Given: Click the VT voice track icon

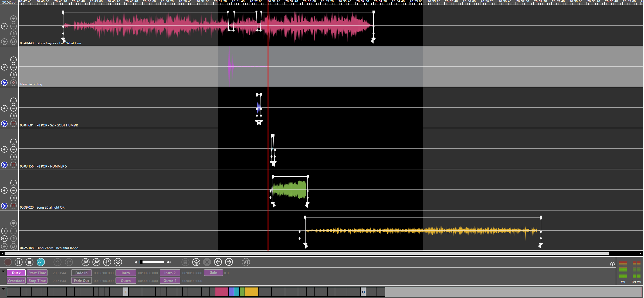Looking at the screenshot, I should tap(246, 262).
